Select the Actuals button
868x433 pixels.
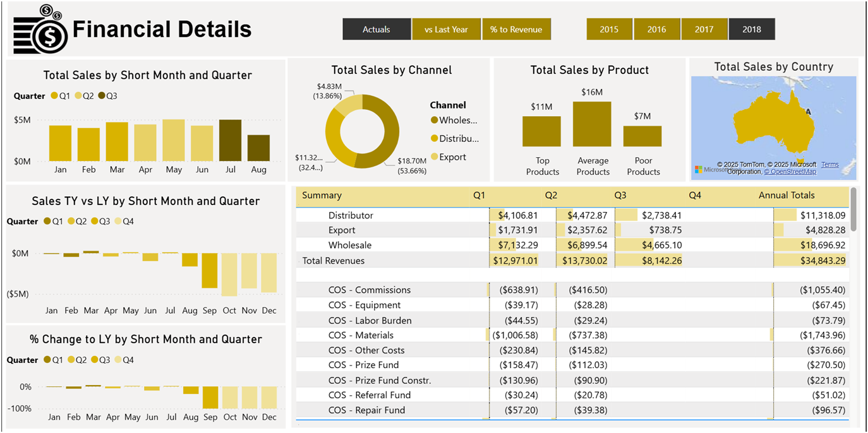(377, 29)
